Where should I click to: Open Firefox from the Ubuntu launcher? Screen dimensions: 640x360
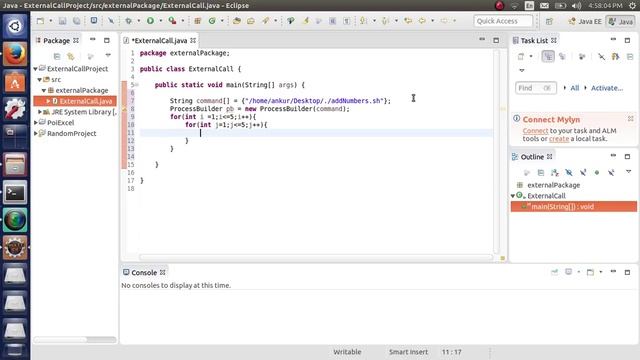[15, 54]
